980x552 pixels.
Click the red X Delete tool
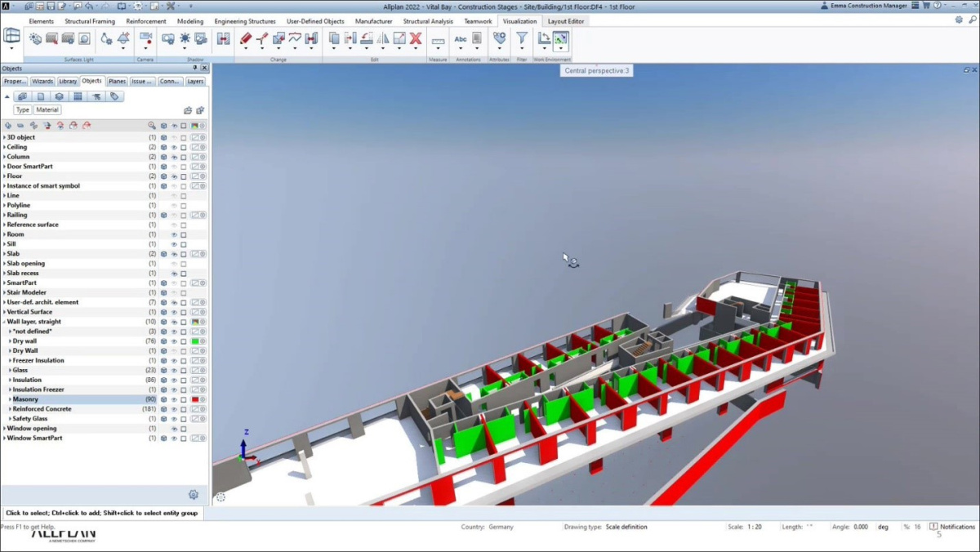(415, 38)
